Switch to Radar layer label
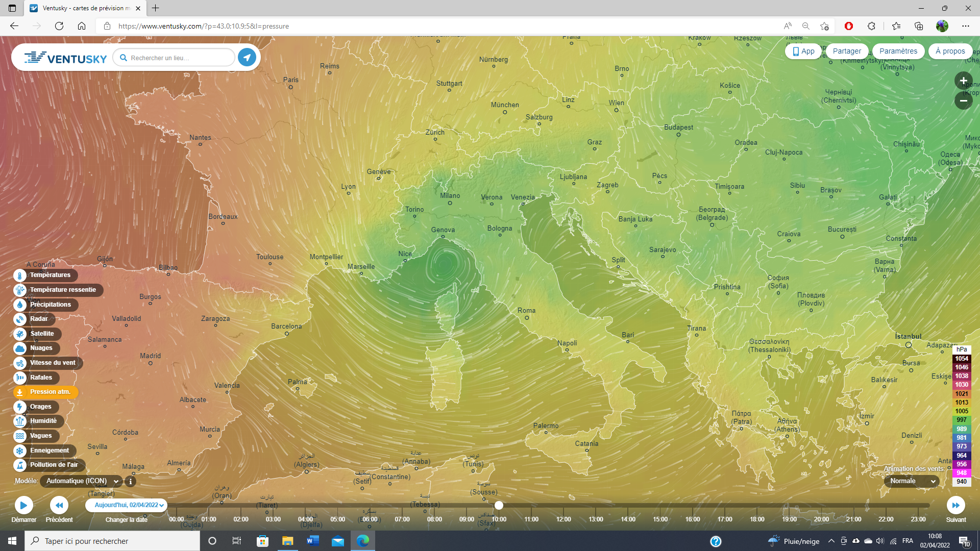The image size is (980, 551). 39,319
